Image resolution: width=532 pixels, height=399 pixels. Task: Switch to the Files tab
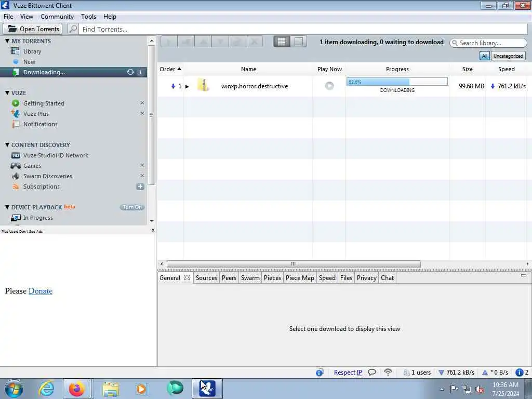[x=346, y=277]
